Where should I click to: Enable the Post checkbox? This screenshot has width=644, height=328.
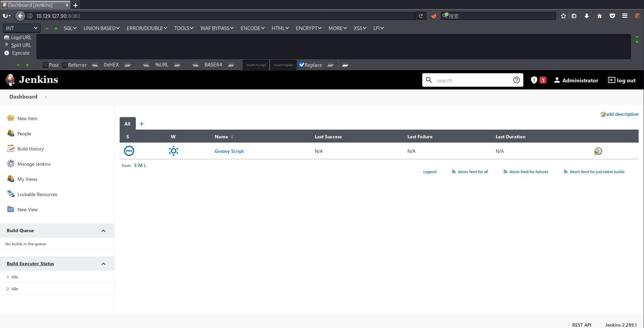point(45,65)
